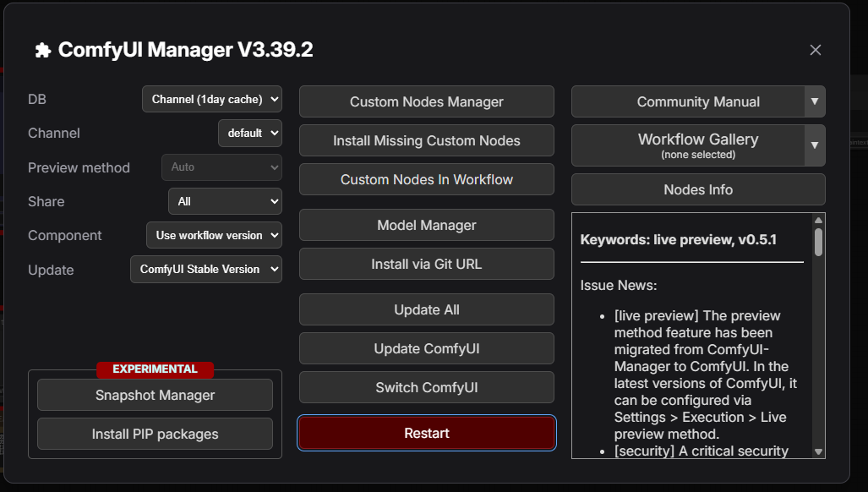Click the 'Preview method' label

[79, 167]
